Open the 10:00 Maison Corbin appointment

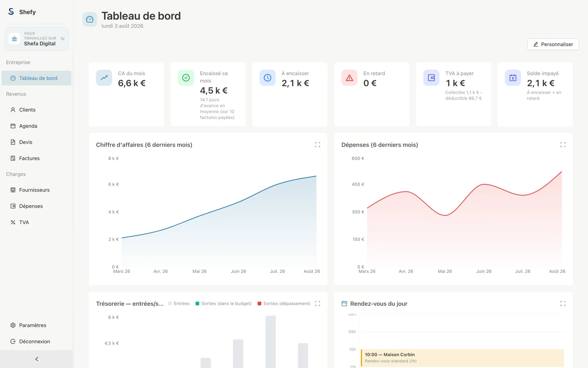[x=462, y=358]
